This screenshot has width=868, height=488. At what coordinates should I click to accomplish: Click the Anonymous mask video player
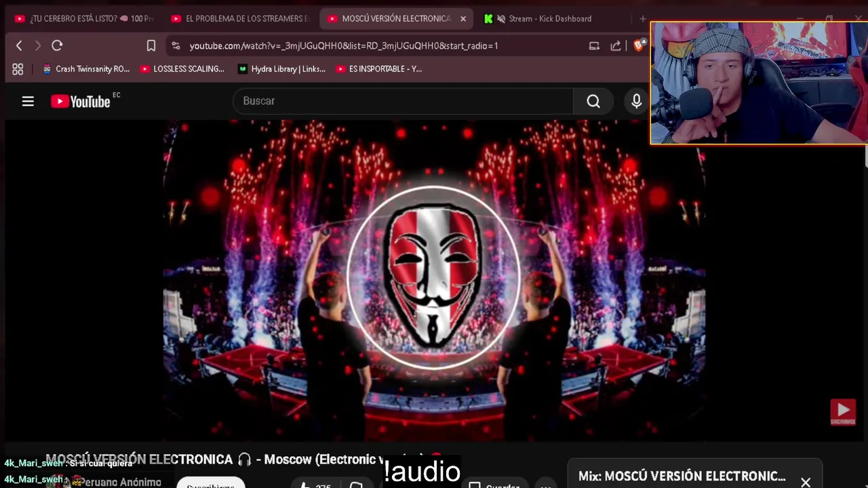(434, 279)
